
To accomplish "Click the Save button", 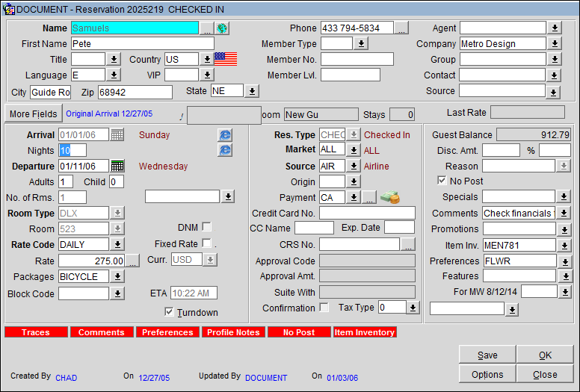I will click(x=487, y=355).
